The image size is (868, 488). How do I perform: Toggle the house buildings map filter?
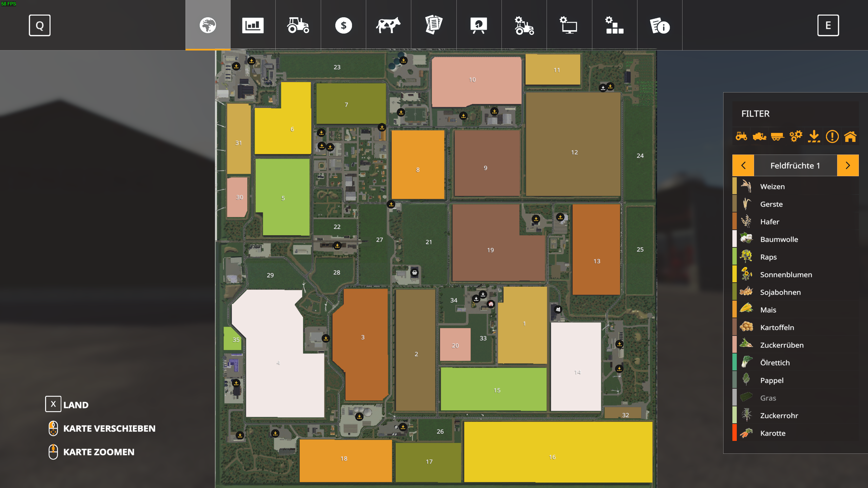tap(850, 137)
